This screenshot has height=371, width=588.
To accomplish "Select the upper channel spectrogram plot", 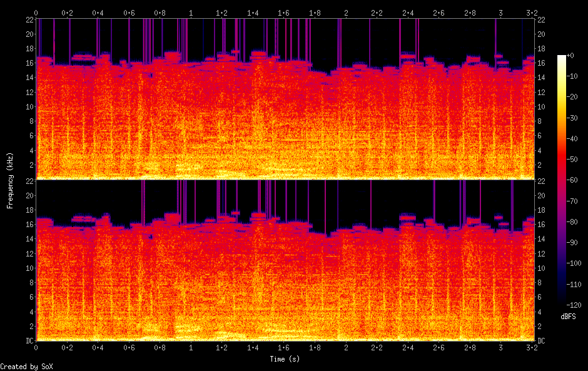I will tap(285, 99).
